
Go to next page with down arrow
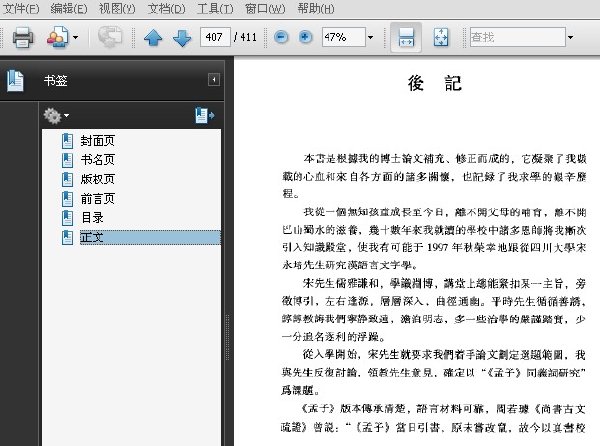182,37
